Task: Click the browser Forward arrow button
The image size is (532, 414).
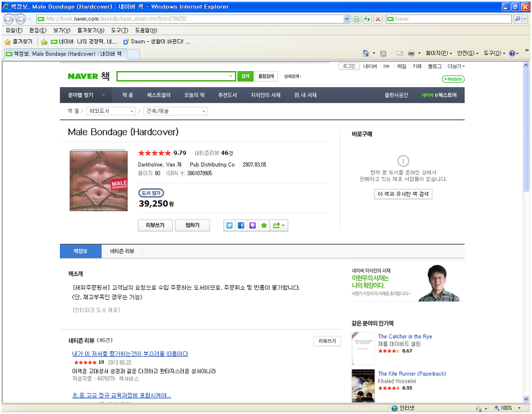Action: [x=20, y=19]
